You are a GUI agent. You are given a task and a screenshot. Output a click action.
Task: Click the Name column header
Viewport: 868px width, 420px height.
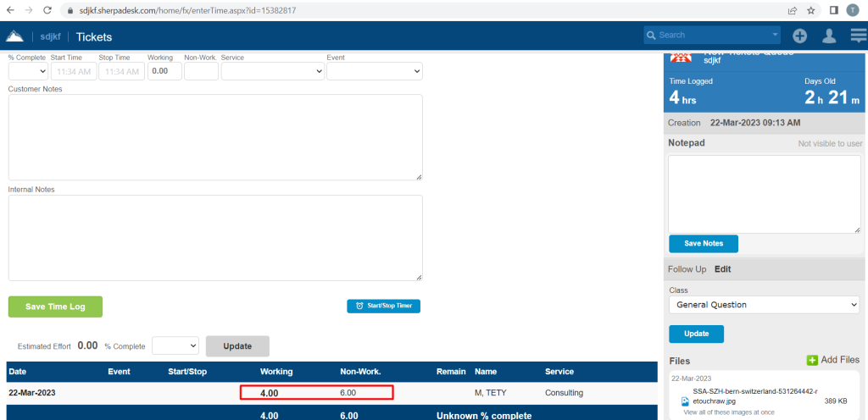pos(486,372)
